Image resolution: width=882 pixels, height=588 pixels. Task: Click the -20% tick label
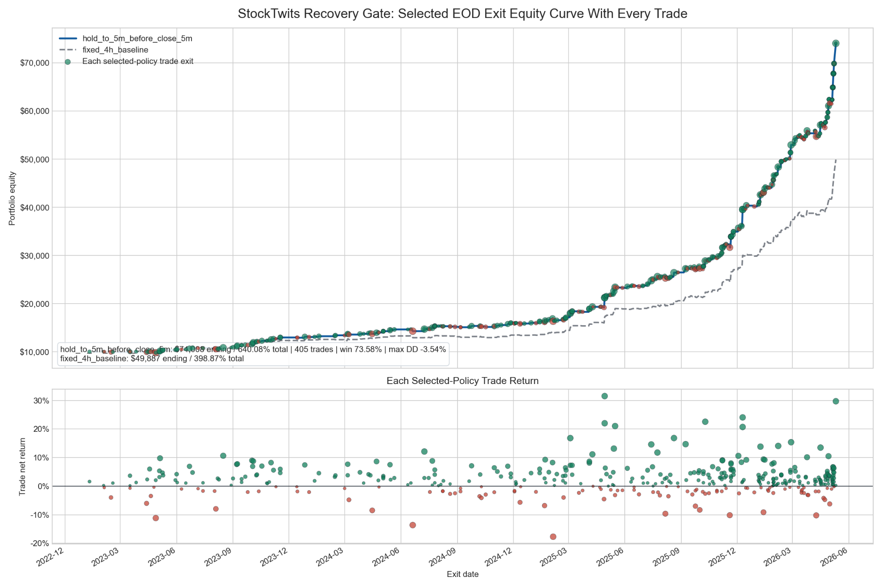click(40, 543)
